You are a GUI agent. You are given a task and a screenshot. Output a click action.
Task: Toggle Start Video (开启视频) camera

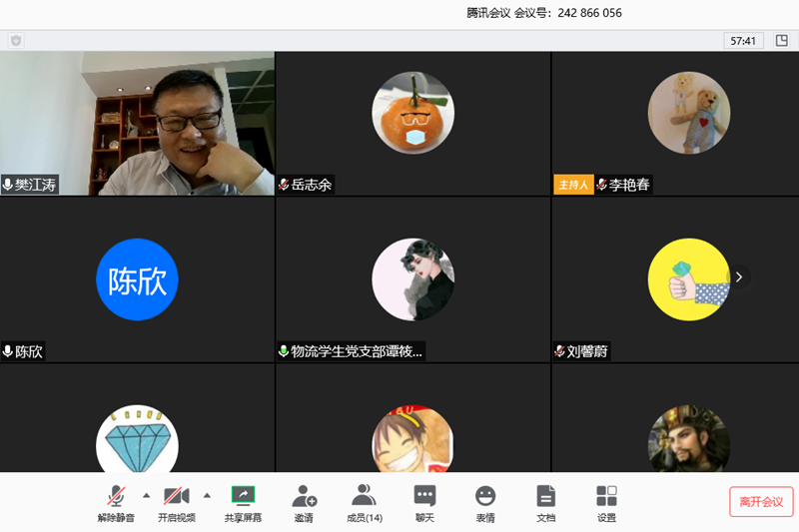point(177,496)
